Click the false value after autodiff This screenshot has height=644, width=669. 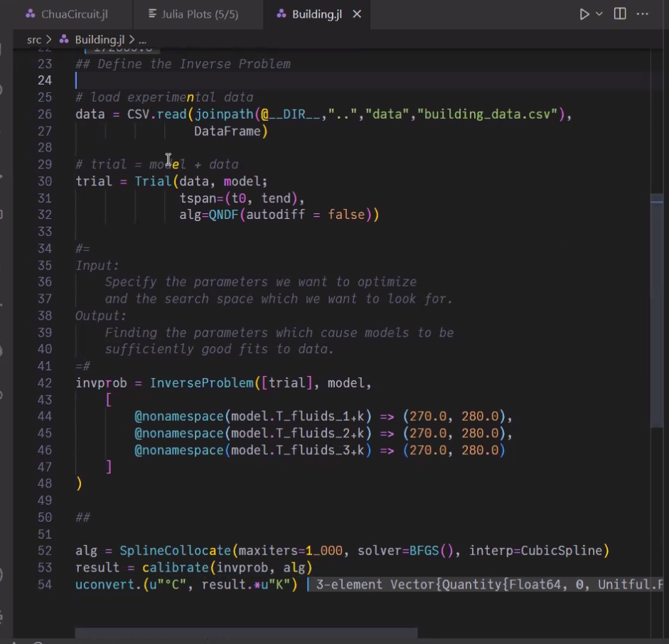pos(346,215)
